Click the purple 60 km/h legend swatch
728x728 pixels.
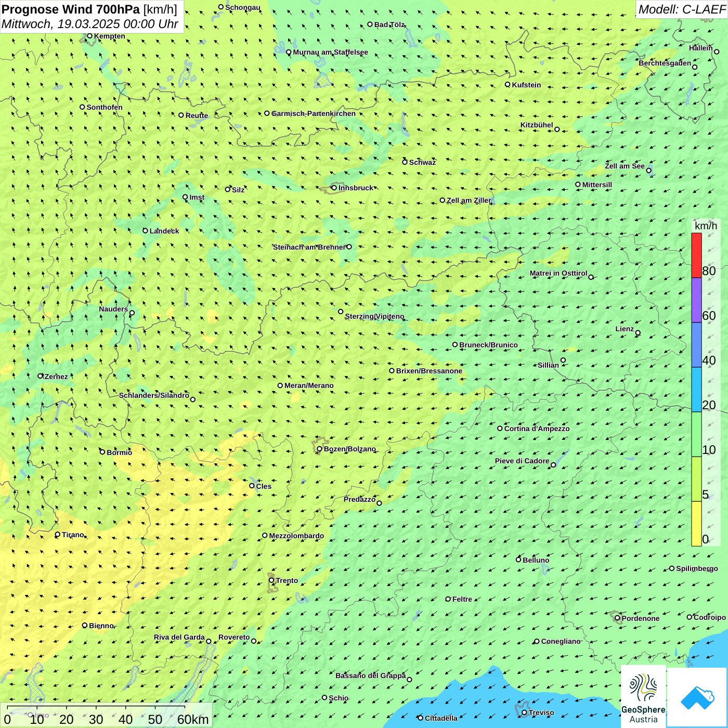pos(696,301)
